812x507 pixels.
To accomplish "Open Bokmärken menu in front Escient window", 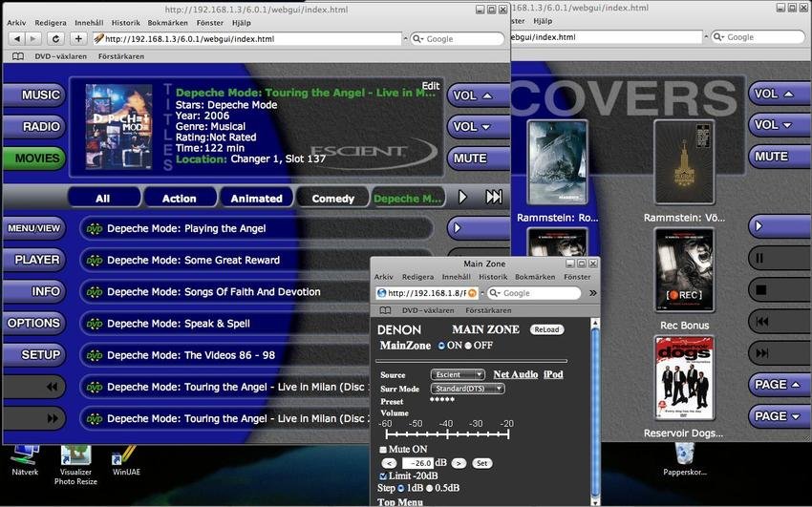I will pyautogui.click(x=168, y=23).
